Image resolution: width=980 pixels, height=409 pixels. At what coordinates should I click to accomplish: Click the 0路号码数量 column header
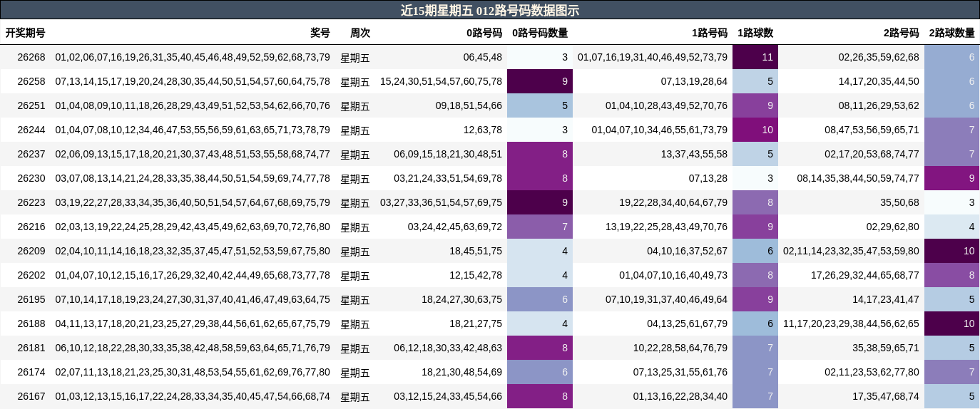tap(540, 33)
